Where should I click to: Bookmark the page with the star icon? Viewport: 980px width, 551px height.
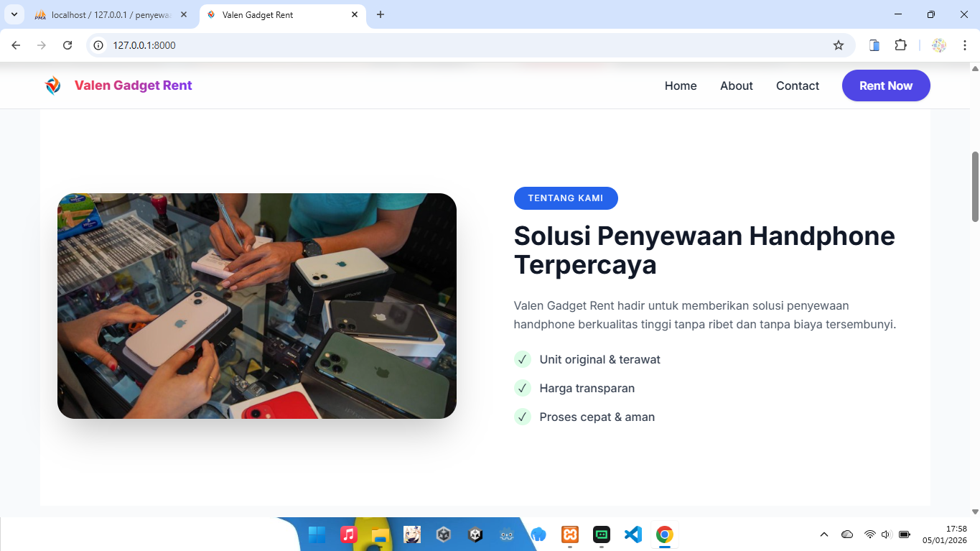click(838, 45)
